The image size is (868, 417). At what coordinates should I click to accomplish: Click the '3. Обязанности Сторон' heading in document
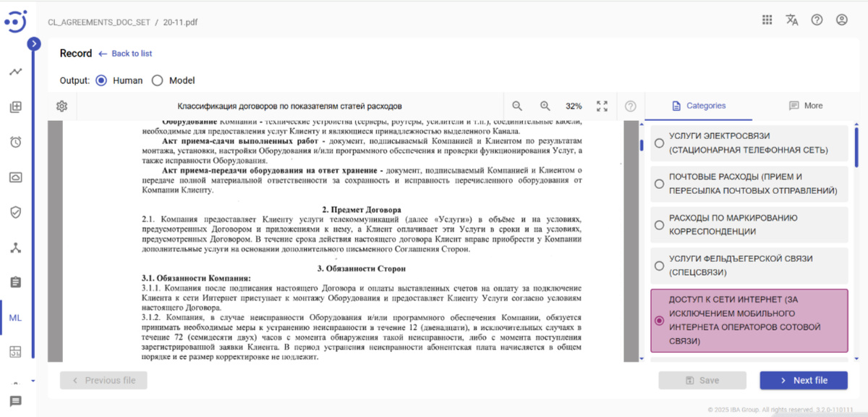click(362, 269)
